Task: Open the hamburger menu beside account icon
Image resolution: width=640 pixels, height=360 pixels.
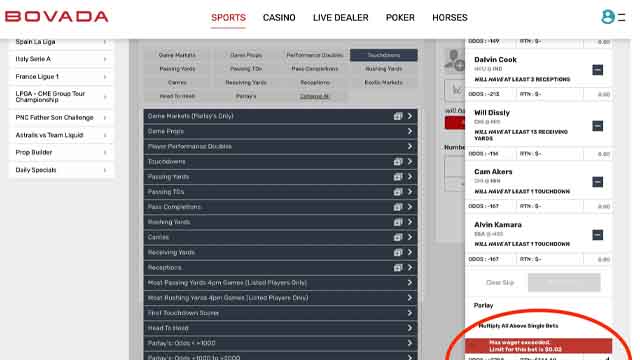Action: pyautogui.click(x=621, y=17)
